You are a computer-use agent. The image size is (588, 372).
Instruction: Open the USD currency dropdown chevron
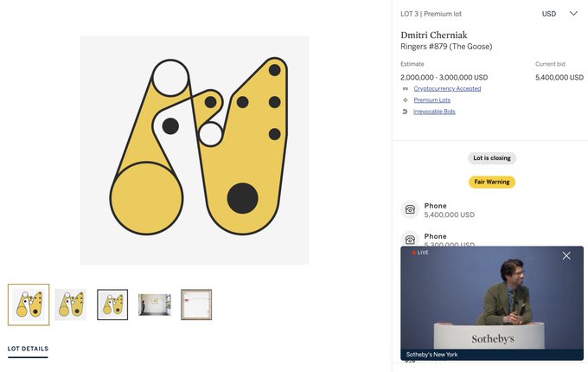point(573,14)
